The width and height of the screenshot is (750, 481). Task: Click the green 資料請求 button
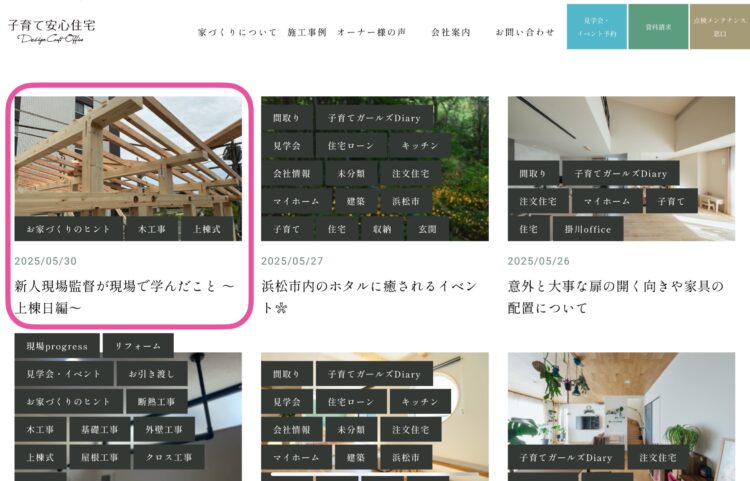point(659,27)
